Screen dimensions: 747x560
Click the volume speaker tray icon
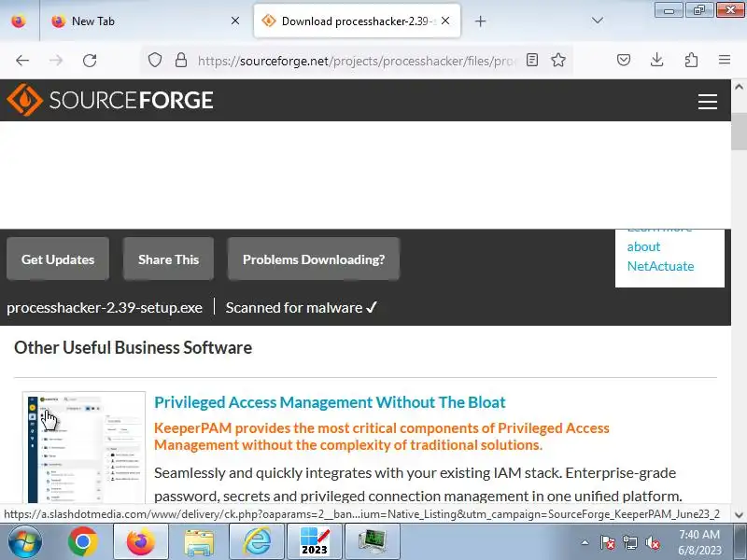point(652,542)
